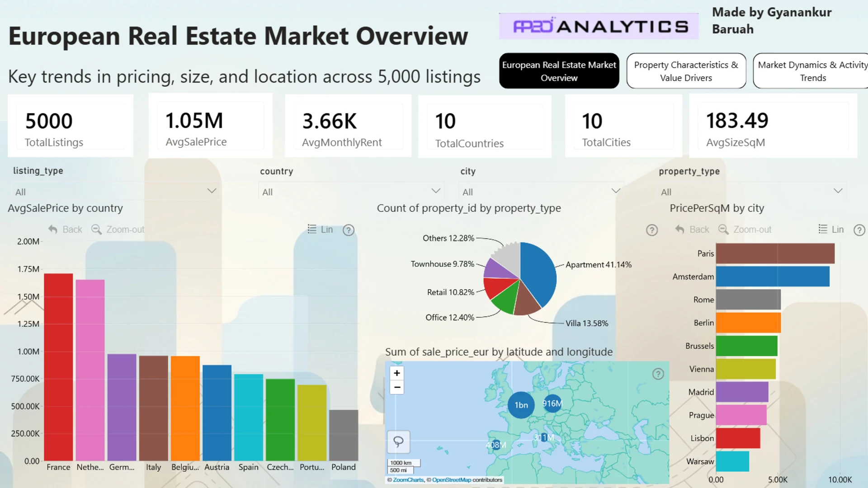Click the red France bar
This screenshot has height=488, width=868.
pyautogui.click(x=58, y=366)
